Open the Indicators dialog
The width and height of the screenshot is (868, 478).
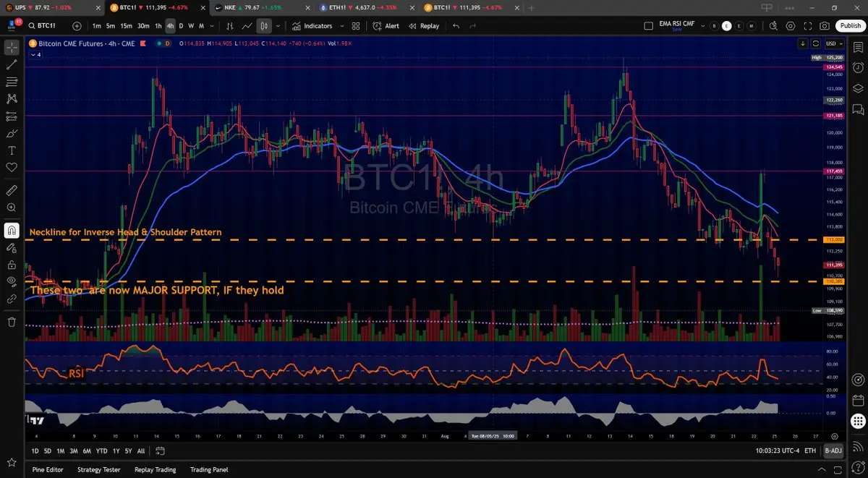312,26
